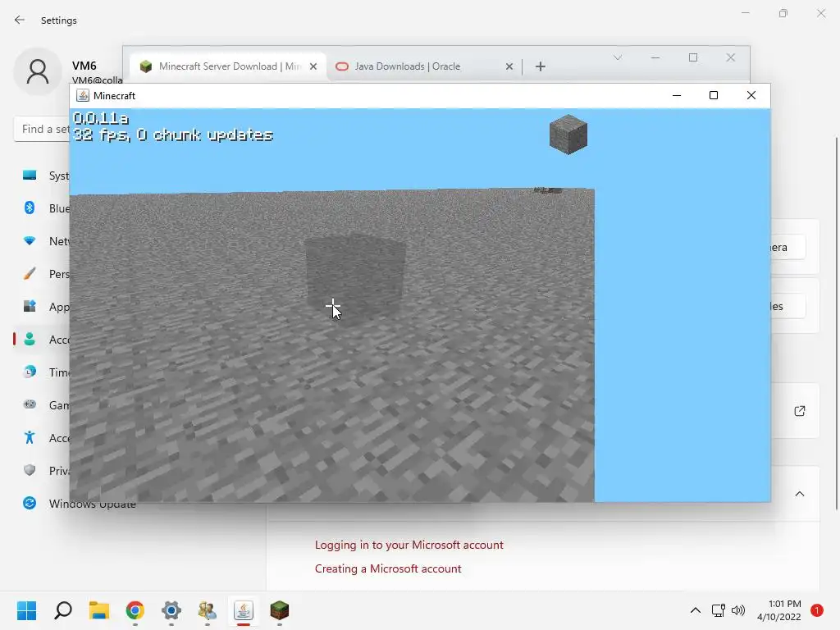Image resolution: width=840 pixels, height=630 pixels.
Task: Open Settings gear on the taskbar
Action: 171,610
